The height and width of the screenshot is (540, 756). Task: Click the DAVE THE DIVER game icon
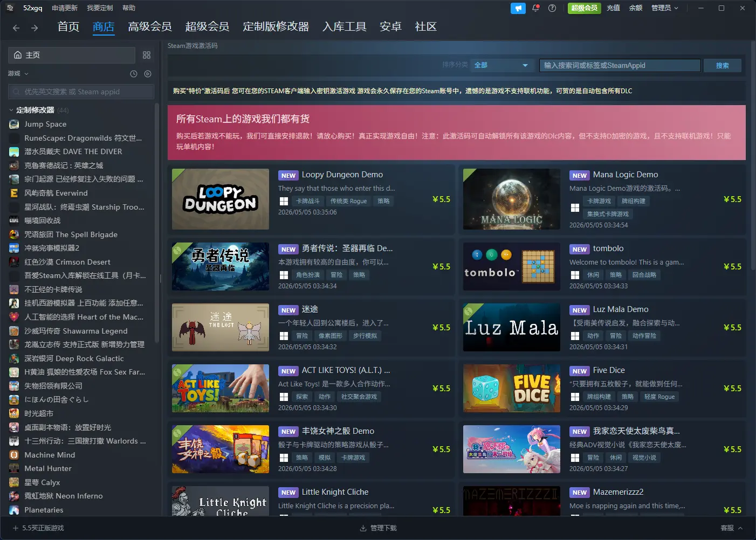(x=14, y=151)
